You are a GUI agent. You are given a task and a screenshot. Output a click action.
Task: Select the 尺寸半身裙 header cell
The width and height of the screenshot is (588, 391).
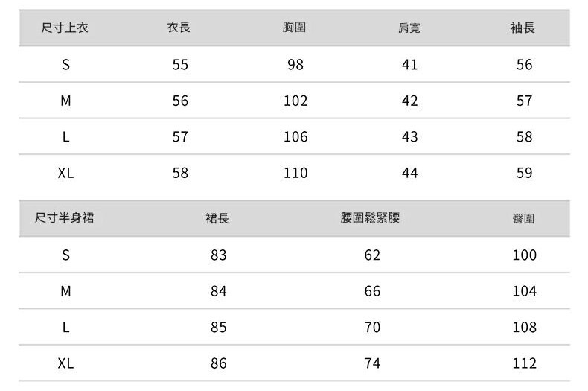pos(65,218)
